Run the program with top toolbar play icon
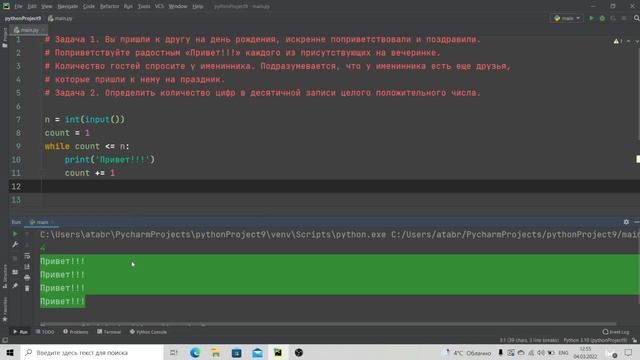This screenshot has height=360, width=640. tap(591, 18)
